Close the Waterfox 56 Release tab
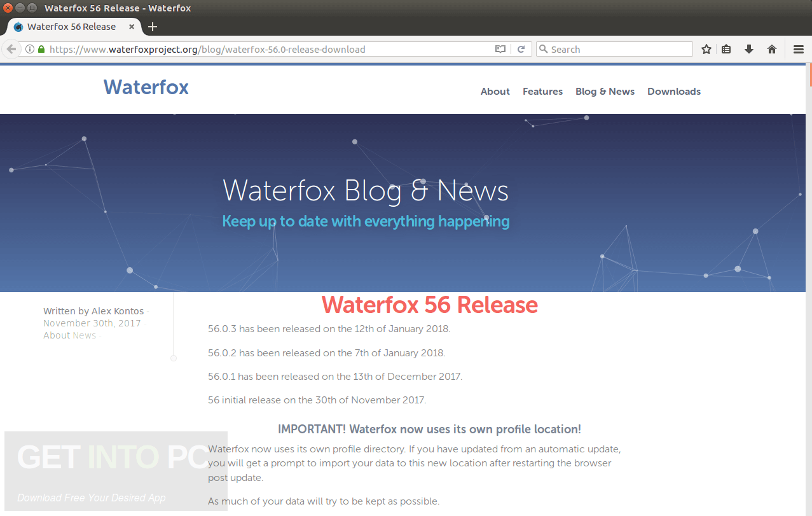 [132, 27]
